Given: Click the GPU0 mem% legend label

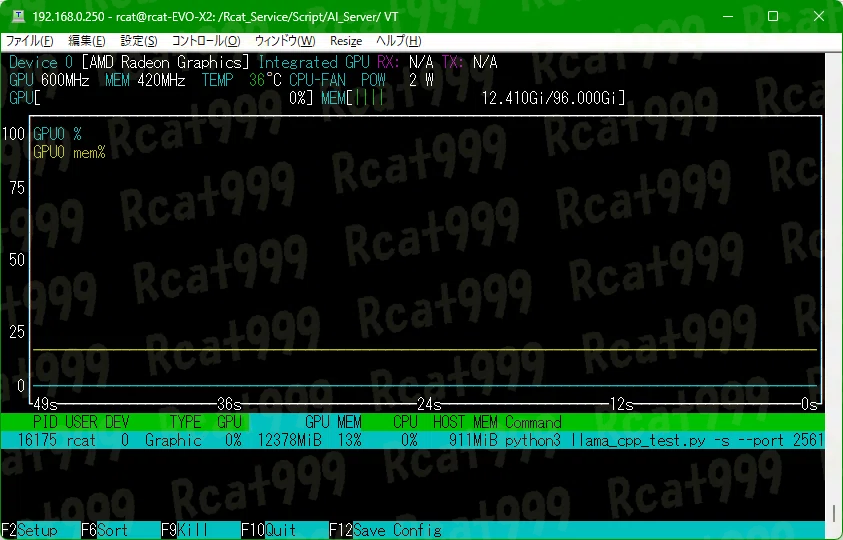Looking at the screenshot, I should (x=69, y=152).
